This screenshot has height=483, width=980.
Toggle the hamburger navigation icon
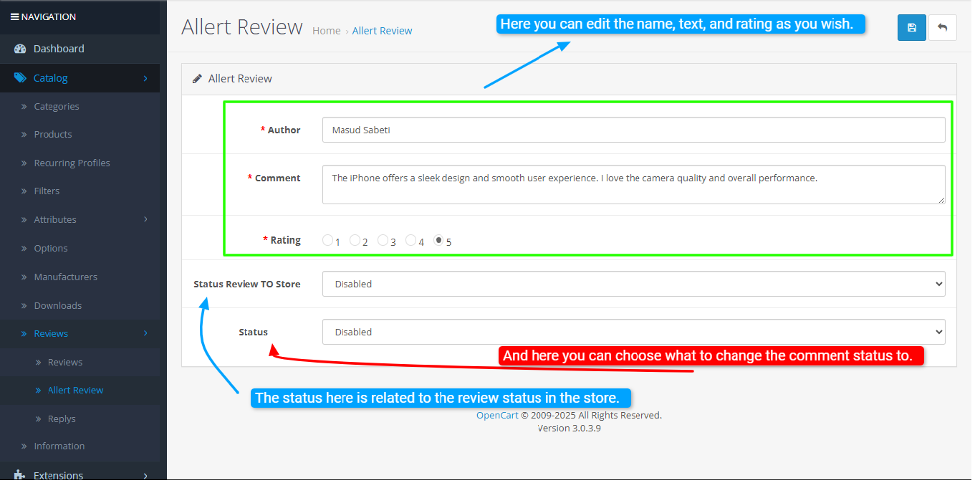14,16
